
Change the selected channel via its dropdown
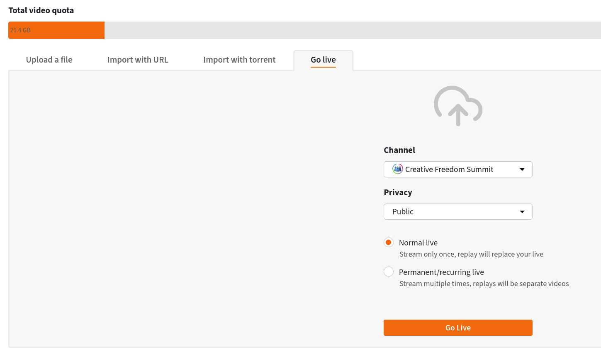(522, 169)
